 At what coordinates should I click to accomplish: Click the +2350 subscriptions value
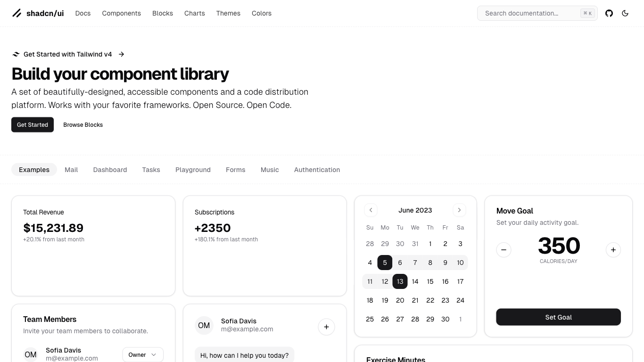coord(213,228)
